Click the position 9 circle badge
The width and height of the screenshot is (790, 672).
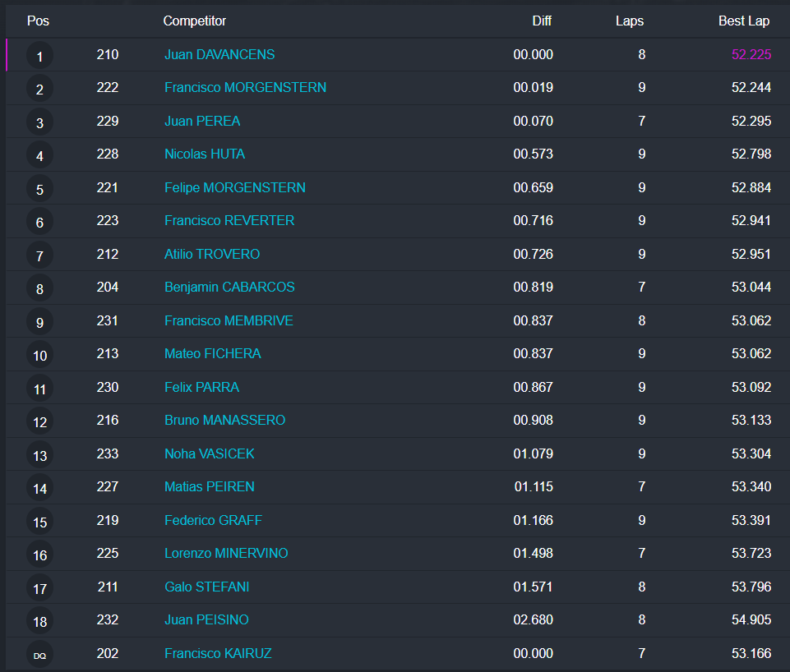click(39, 322)
